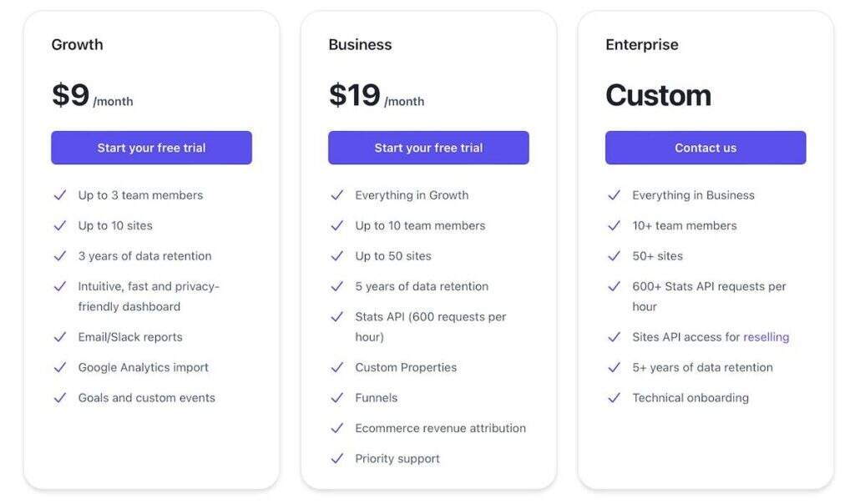Click the Business plan's free trial button

[428, 148]
